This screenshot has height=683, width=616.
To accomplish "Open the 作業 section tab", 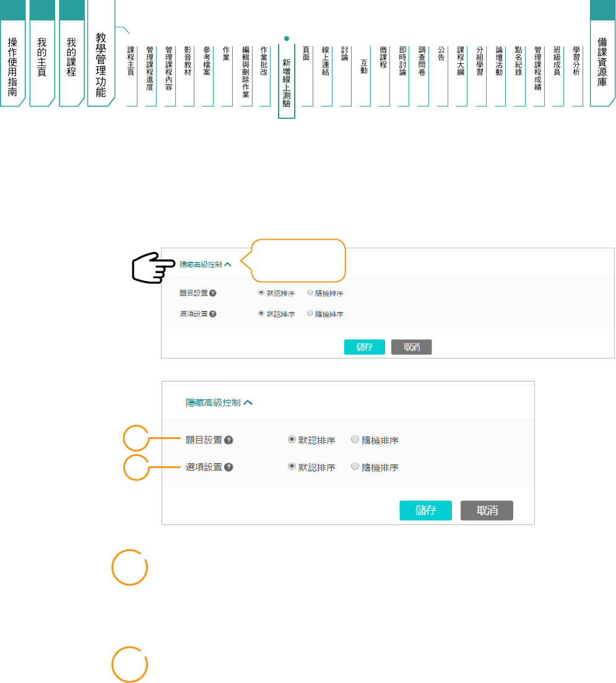I will 227,75.
